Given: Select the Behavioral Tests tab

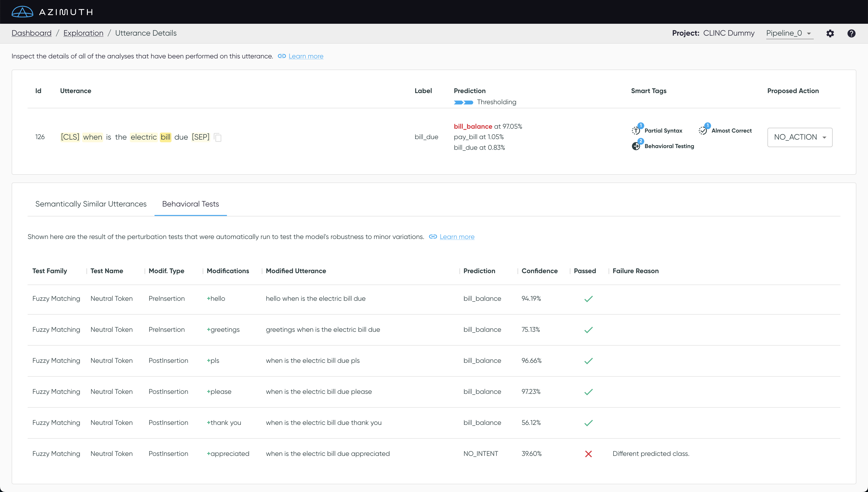Looking at the screenshot, I should pos(190,204).
